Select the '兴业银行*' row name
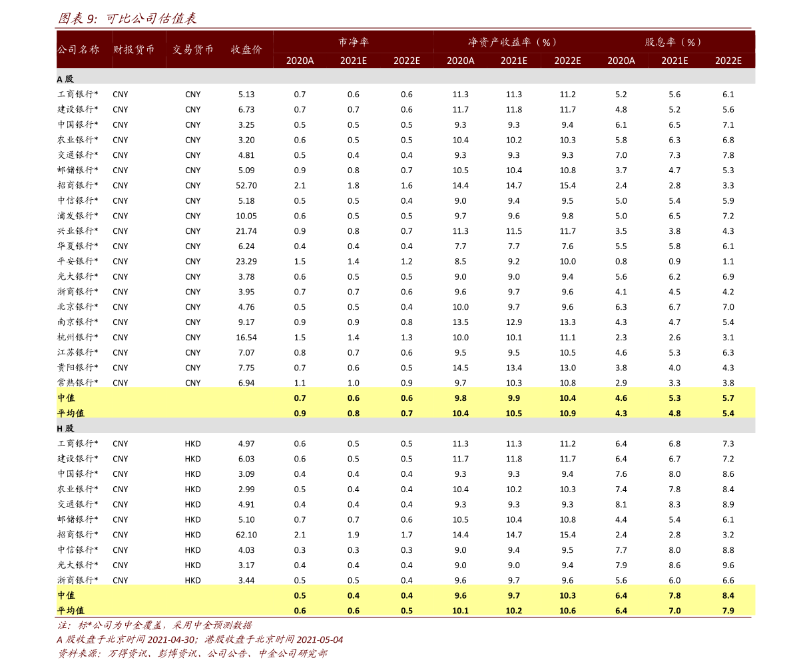This screenshot has height=672, width=793. coord(77,230)
